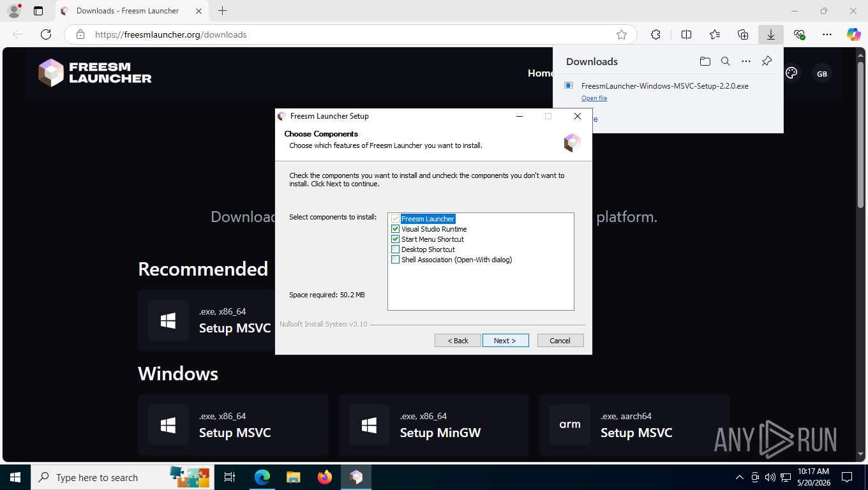Uncheck the Start Menu Shortcut component
The image size is (868, 490).
[395, 239]
